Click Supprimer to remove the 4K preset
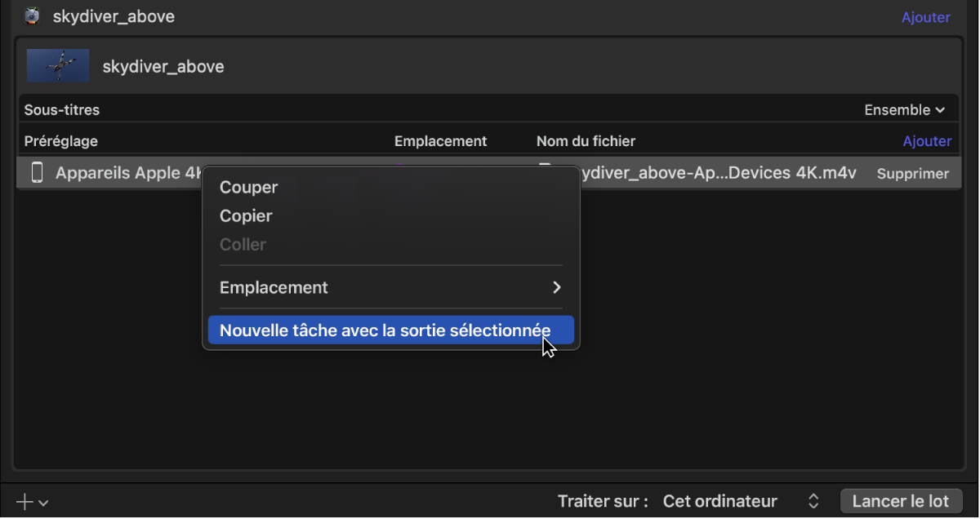The height and width of the screenshot is (519, 980). 912,173
